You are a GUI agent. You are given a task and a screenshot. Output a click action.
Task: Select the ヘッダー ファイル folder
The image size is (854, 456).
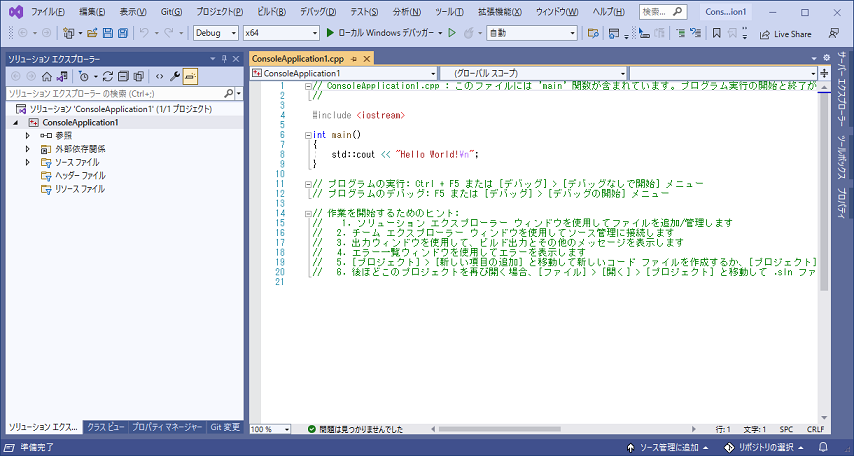point(80,175)
